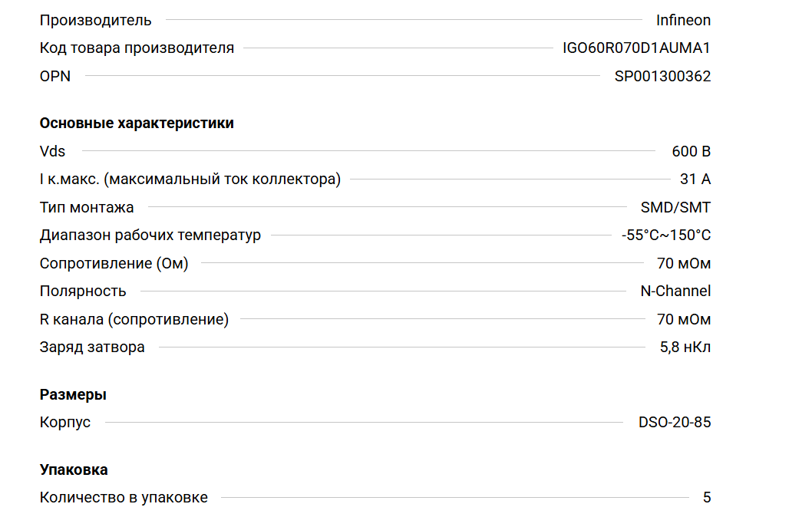Click the 'Производитель' label
This screenshot has height=527, width=812.
tap(95, 20)
